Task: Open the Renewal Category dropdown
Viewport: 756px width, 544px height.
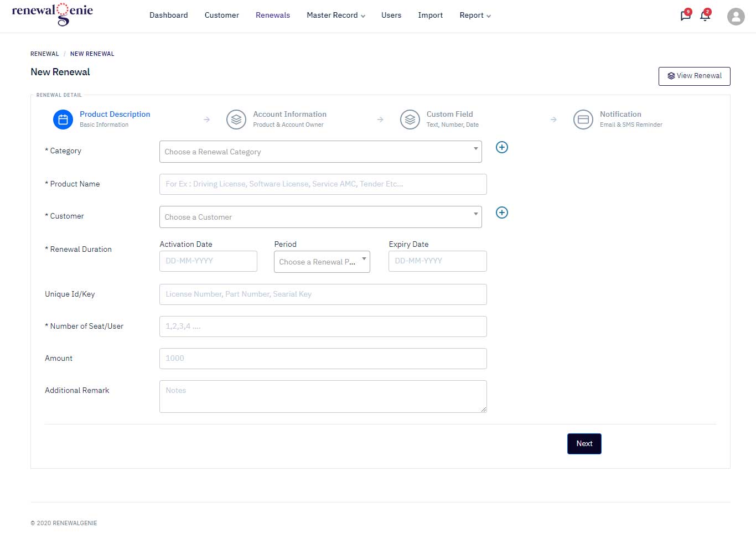Action: (320, 152)
